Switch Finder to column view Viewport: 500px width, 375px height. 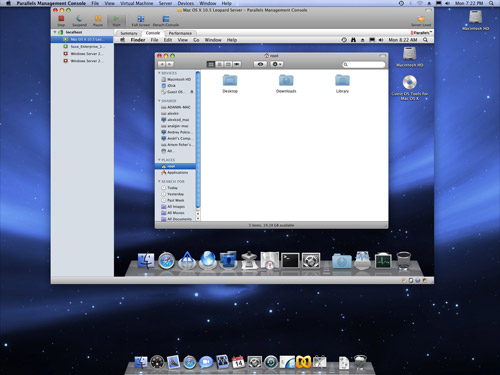coord(228,64)
